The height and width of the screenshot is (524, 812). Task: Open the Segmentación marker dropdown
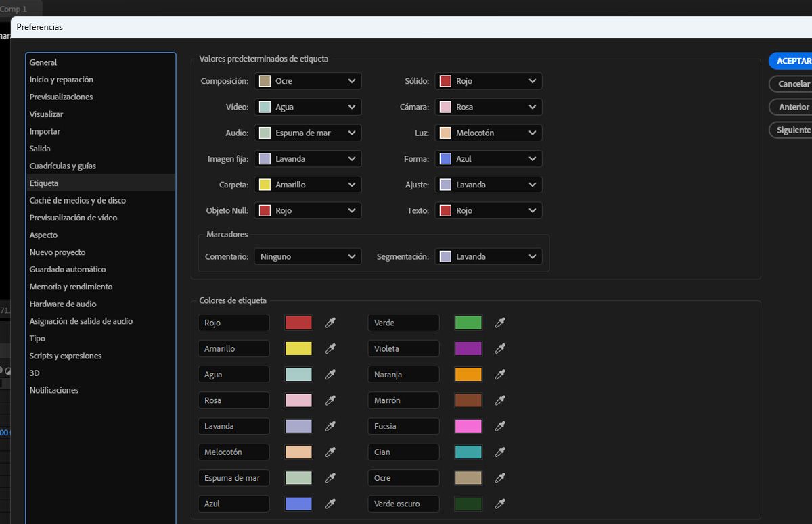[489, 257]
